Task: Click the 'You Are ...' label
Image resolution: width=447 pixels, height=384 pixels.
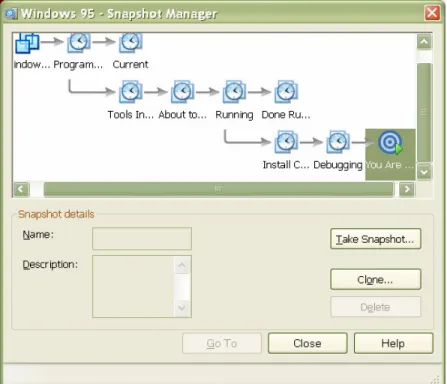Action: click(x=390, y=165)
